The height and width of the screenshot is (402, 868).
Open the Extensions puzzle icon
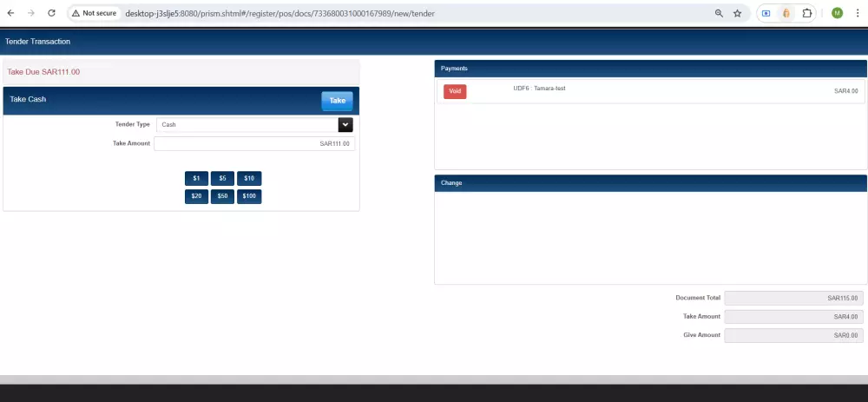[807, 13]
